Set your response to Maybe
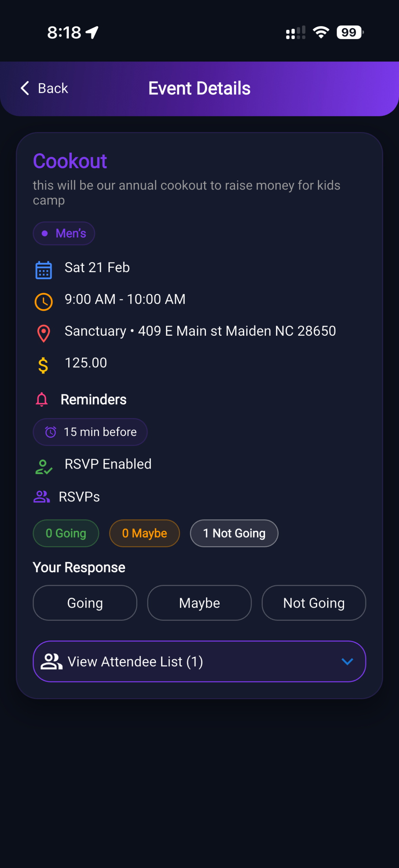399x868 pixels. (199, 603)
